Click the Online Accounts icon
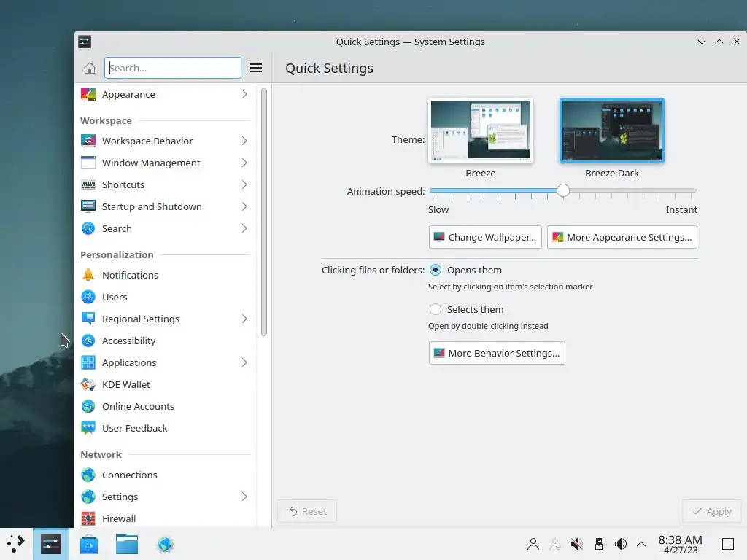This screenshot has height=560, width=747. pyautogui.click(x=88, y=407)
